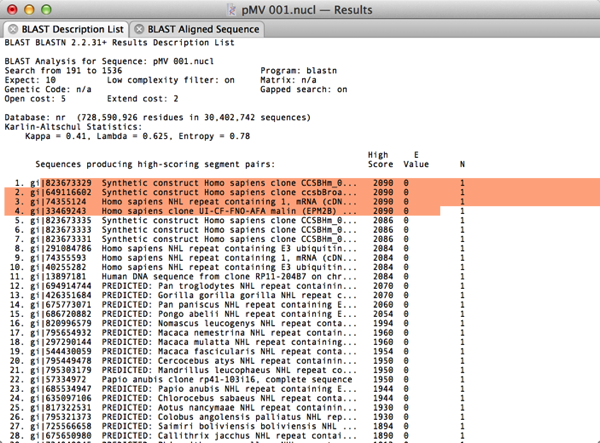Close the BLAST Description List tab
This screenshot has height=443, width=600.
(11, 29)
